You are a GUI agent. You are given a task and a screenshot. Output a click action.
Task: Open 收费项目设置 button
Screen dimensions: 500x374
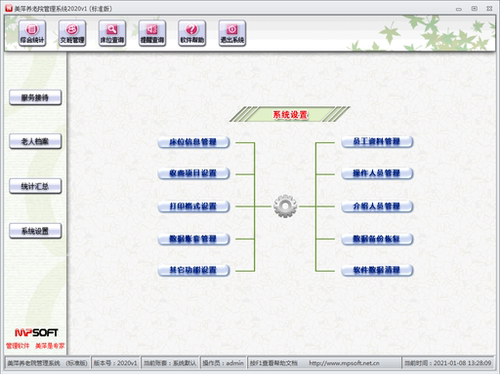click(x=194, y=174)
